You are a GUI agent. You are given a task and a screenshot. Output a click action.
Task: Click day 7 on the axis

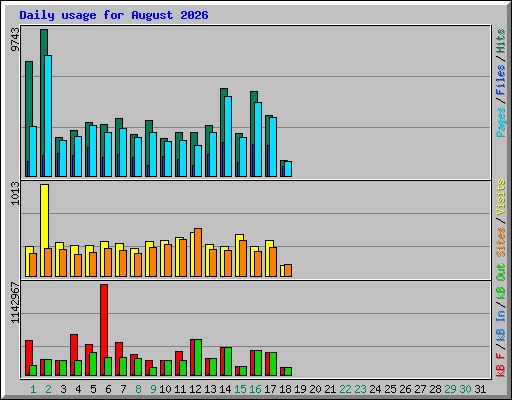(x=123, y=389)
